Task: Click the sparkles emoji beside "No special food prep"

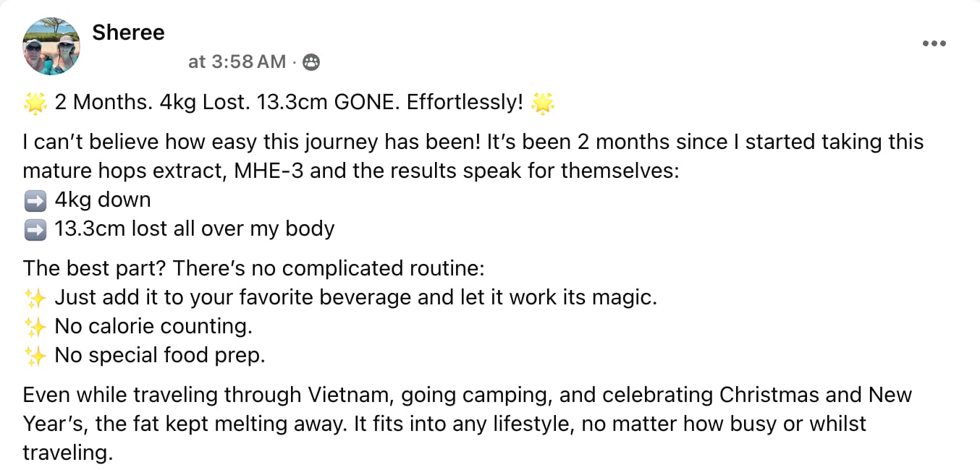Action: point(35,356)
